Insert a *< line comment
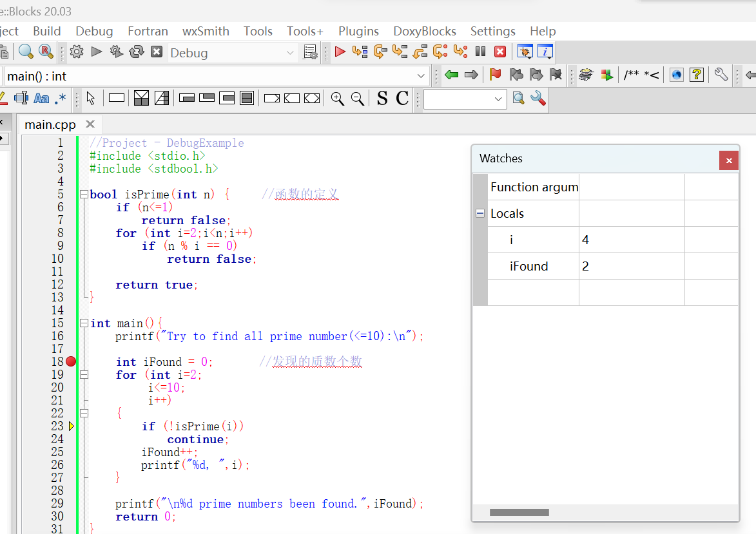This screenshot has height=534, width=756. point(652,75)
